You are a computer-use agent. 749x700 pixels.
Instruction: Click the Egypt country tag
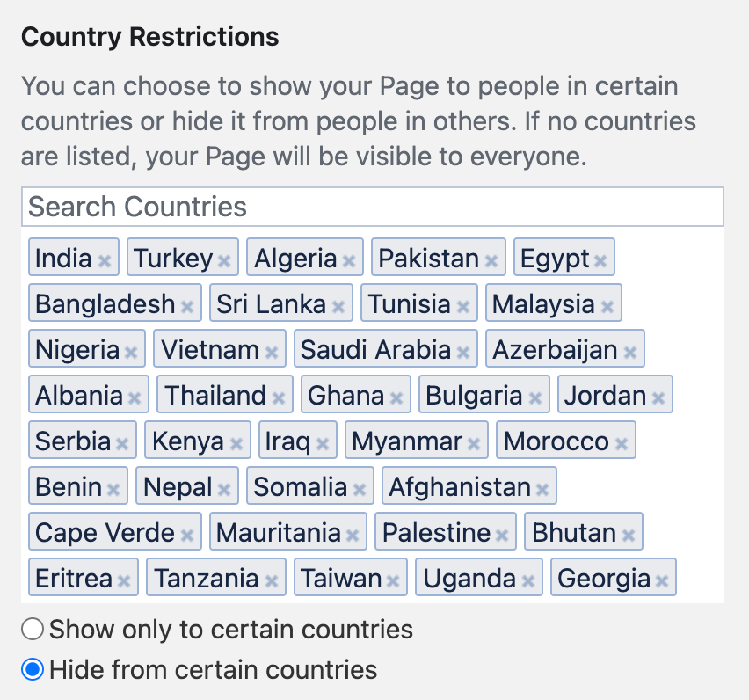(555, 259)
